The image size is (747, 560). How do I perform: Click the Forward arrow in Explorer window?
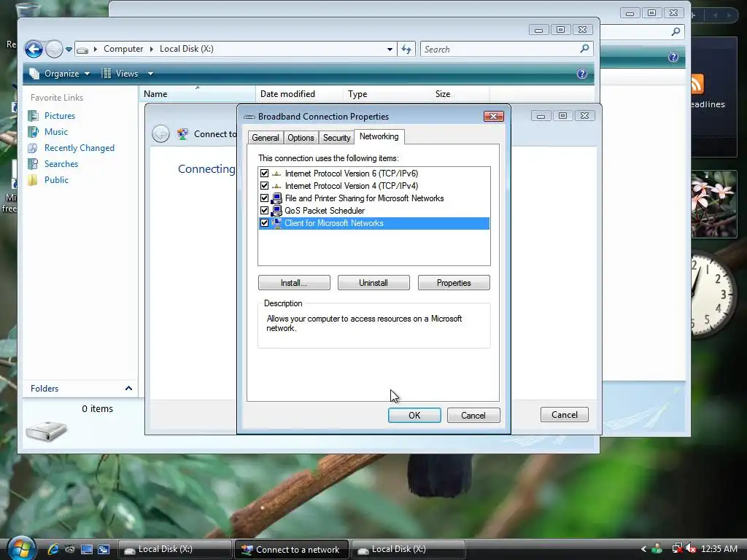(54, 49)
